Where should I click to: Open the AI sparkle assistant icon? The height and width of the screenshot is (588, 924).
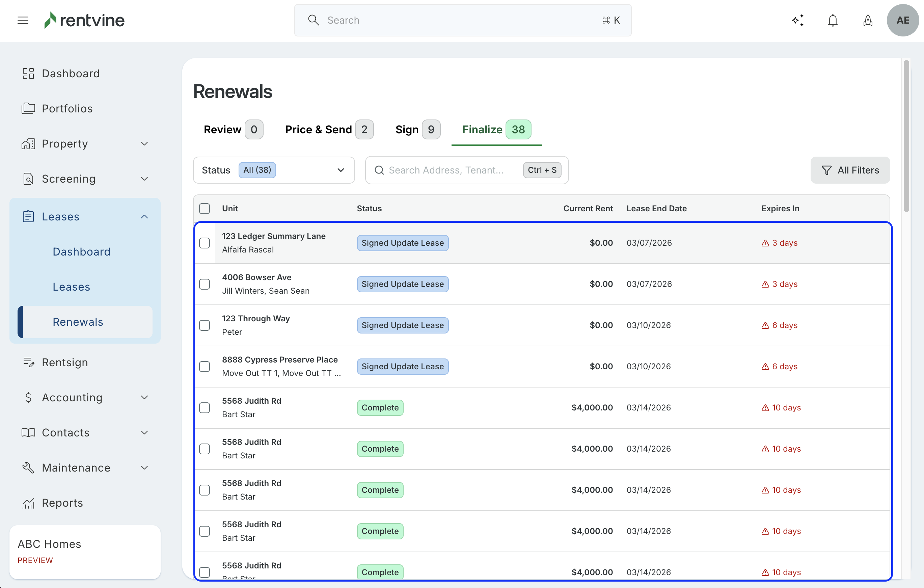click(x=798, y=20)
